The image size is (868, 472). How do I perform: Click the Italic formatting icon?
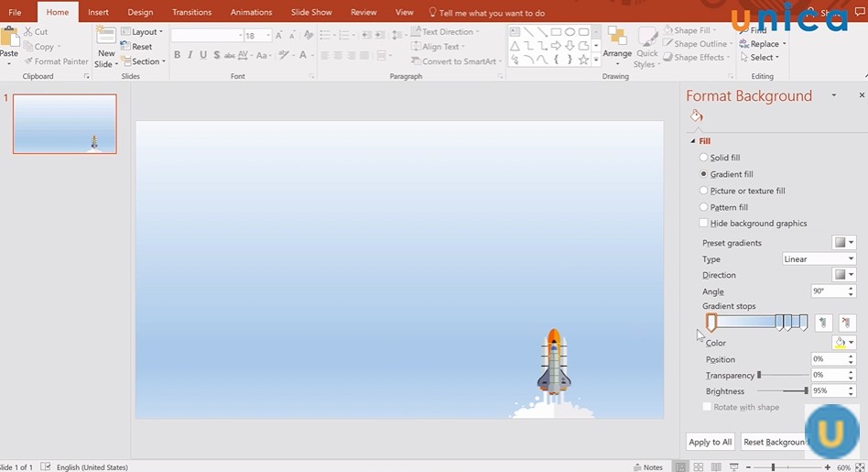pyautogui.click(x=190, y=55)
